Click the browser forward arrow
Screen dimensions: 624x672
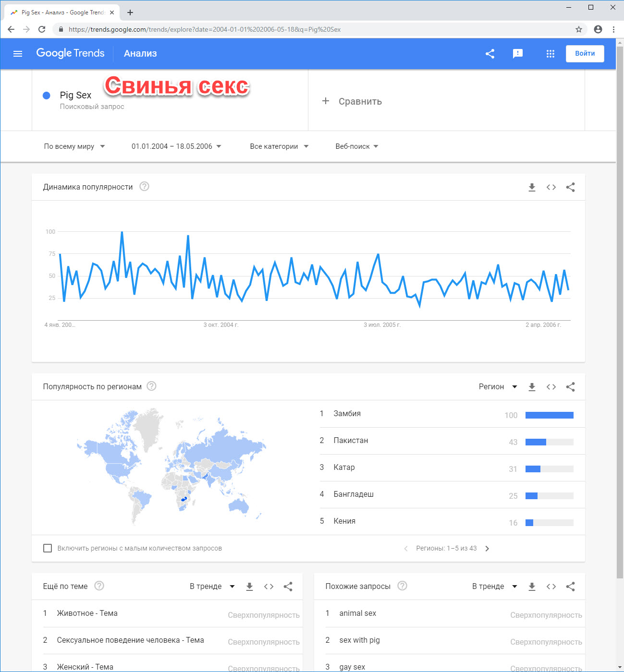(x=26, y=29)
